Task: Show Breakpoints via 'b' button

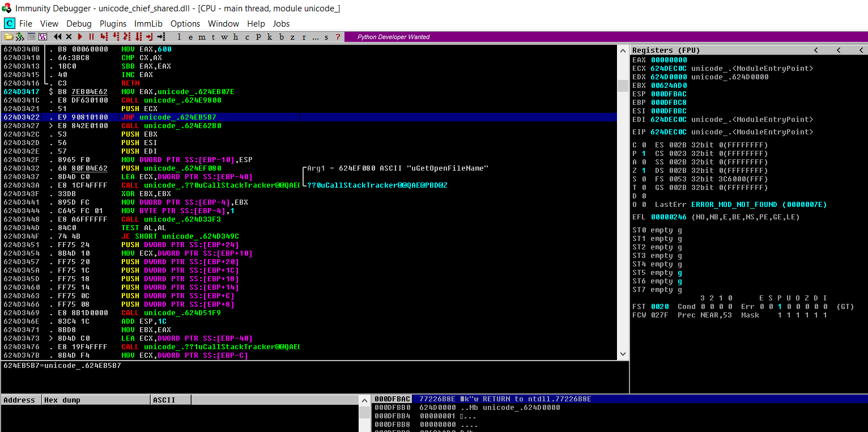Action: tap(281, 37)
